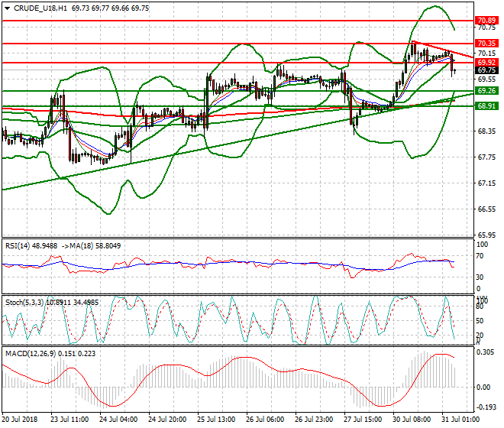
Task: Click the 20 Jul 2018 date label
Action: click(20, 420)
